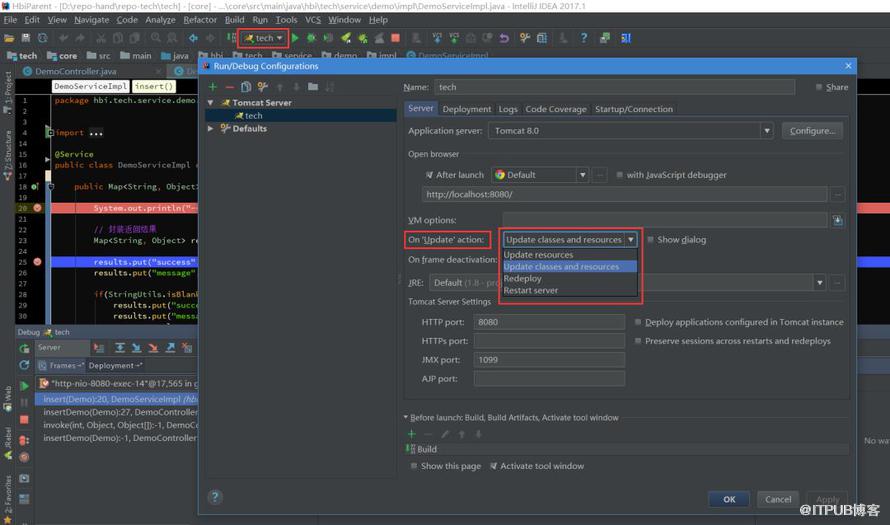Screen dimensions: 890x525
Task: Open the Refactor menu
Action: (x=200, y=20)
